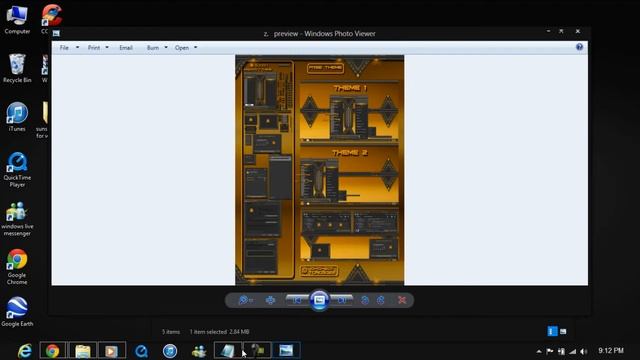640x360 pixels.
Task: Open the Print menu
Action: pos(94,48)
